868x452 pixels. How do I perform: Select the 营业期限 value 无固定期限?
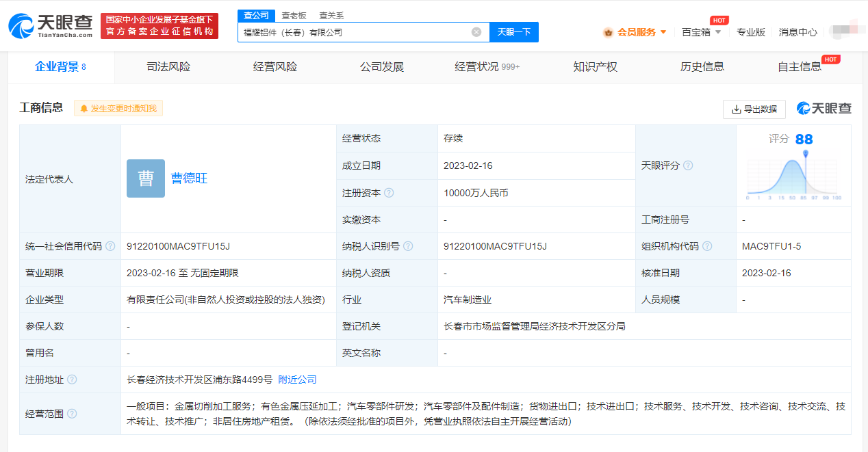[x=214, y=273]
